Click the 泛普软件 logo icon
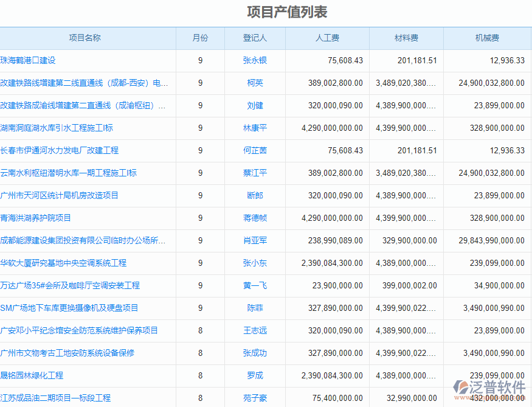The image size is (532, 407). click(460, 387)
